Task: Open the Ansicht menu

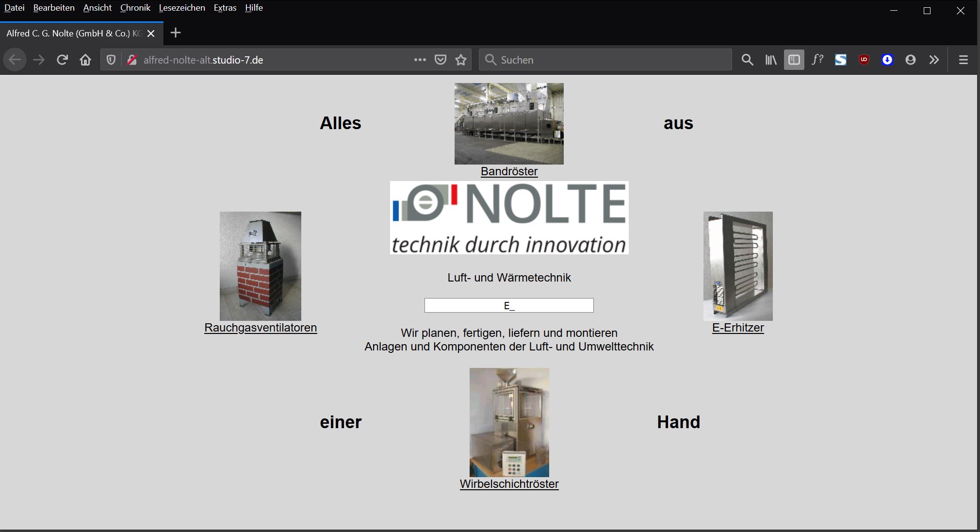Action: (98, 8)
